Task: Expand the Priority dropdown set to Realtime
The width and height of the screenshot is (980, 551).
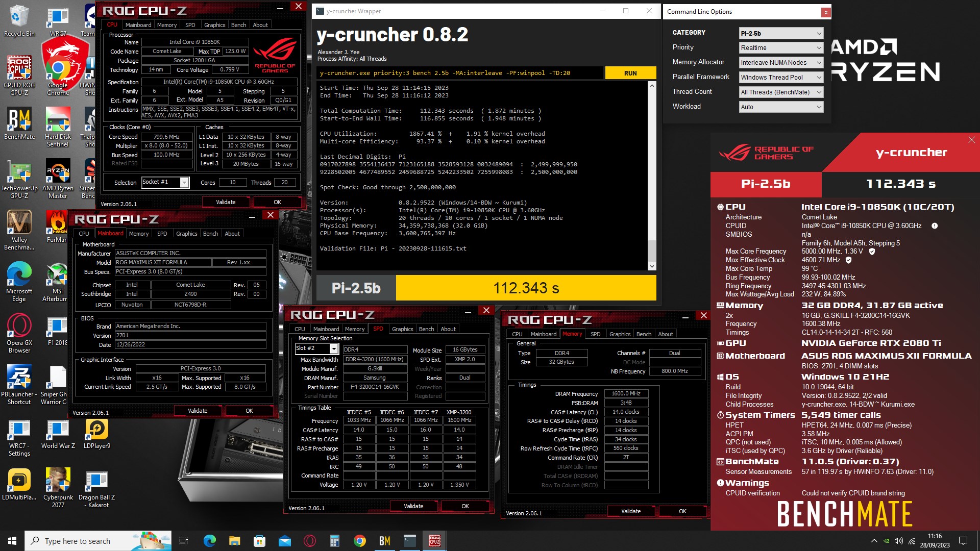Action: [781, 48]
